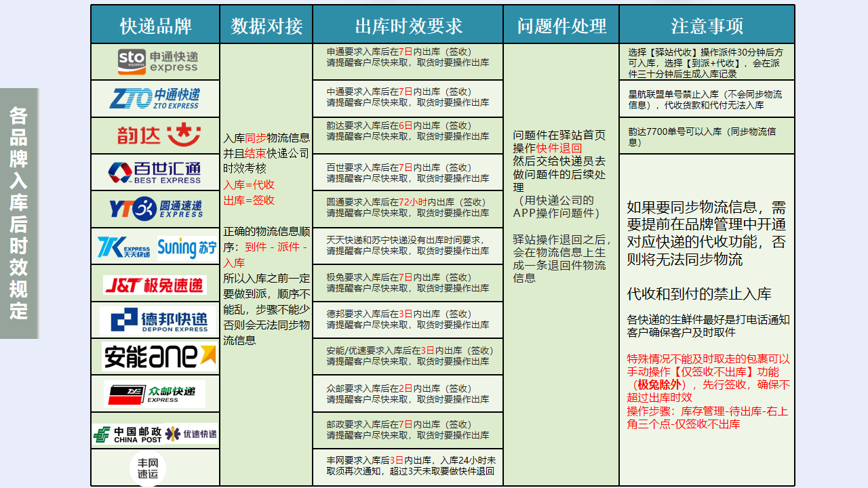Image resolution: width=868 pixels, height=488 pixels.
Task: Select the J&T 极兔速递 logo
Action: [x=155, y=285]
